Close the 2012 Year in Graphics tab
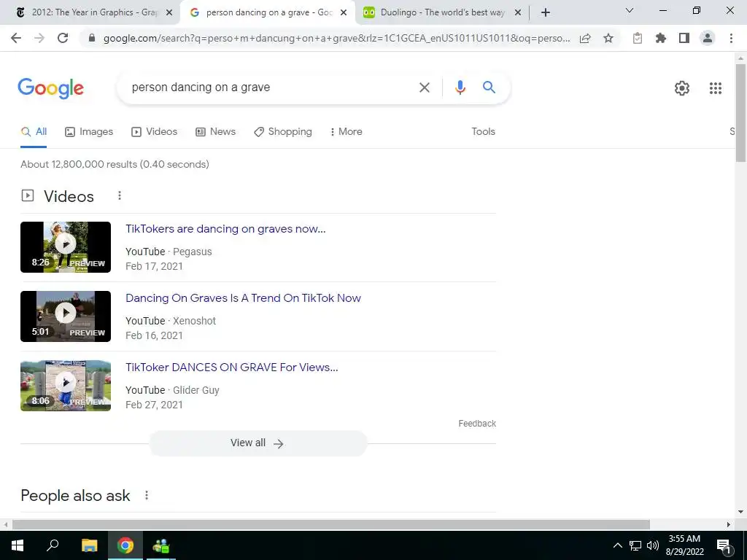 pyautogui.click(x=169, y=13)
